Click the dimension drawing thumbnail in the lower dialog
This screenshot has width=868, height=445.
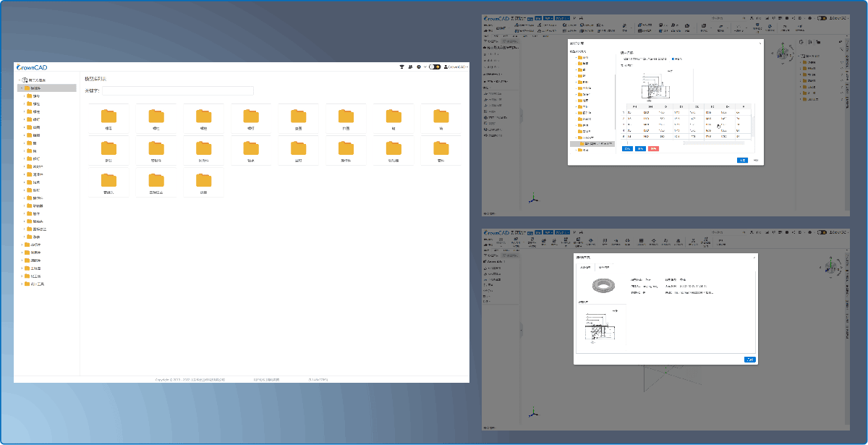pyautogui.click(x=602, y=326)
